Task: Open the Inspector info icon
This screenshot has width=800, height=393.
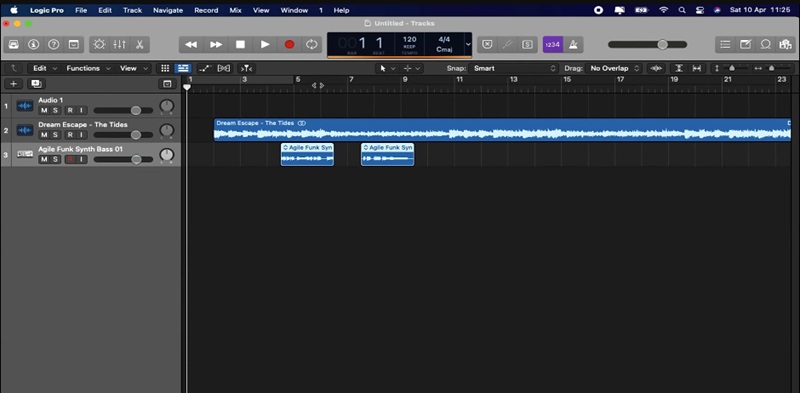Action: coord(34,45)
